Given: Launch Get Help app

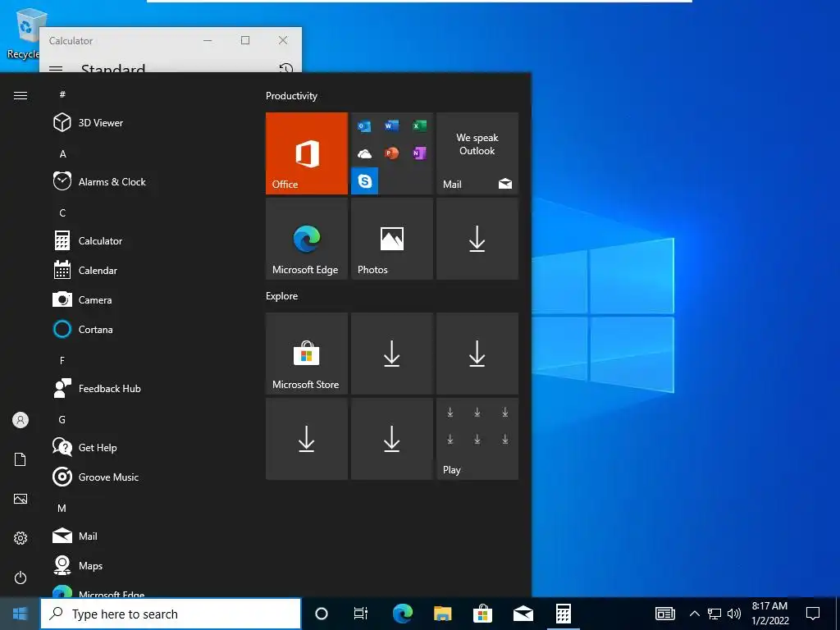Looking at the screenshot, I should pyautogui.click(x=144, y=447).
